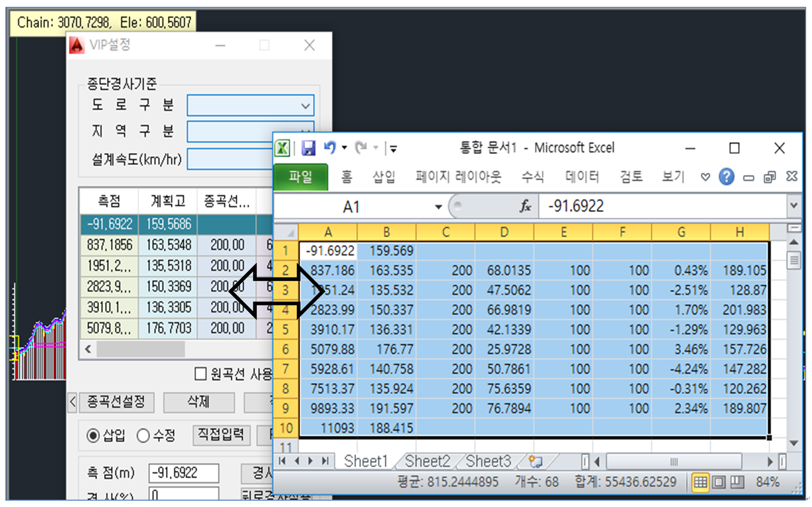Select Page Break Preview view icon
This screenshot has width=812, height=507.
coord(737,483)
